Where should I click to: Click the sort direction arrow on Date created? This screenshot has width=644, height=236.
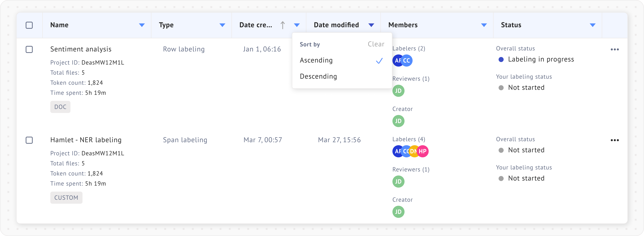pyautogui.click(x=282, y=25)
